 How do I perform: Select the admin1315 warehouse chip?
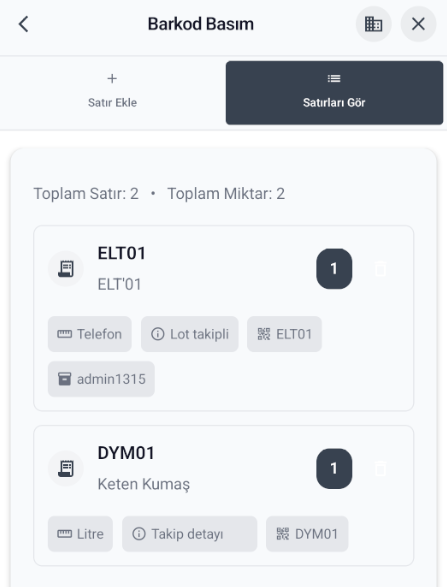tap(101, 379)
